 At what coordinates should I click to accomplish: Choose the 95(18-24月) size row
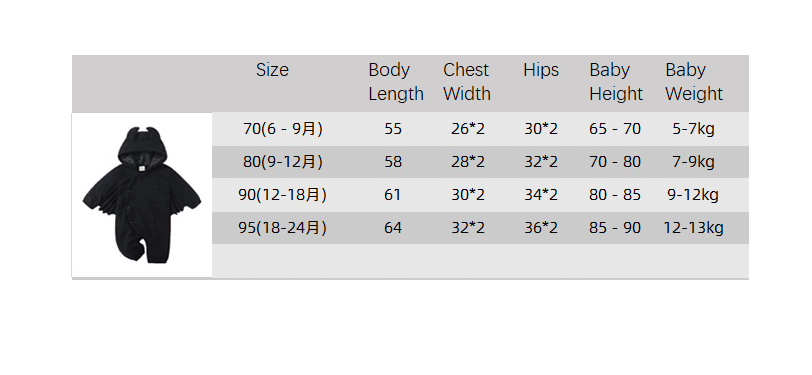(480, 228)
